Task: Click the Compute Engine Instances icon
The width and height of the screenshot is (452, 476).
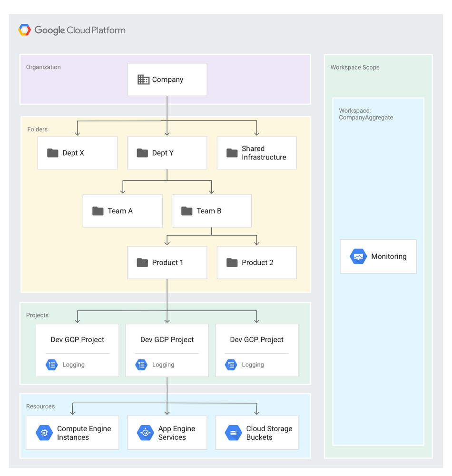Action: tap(44, 433)
